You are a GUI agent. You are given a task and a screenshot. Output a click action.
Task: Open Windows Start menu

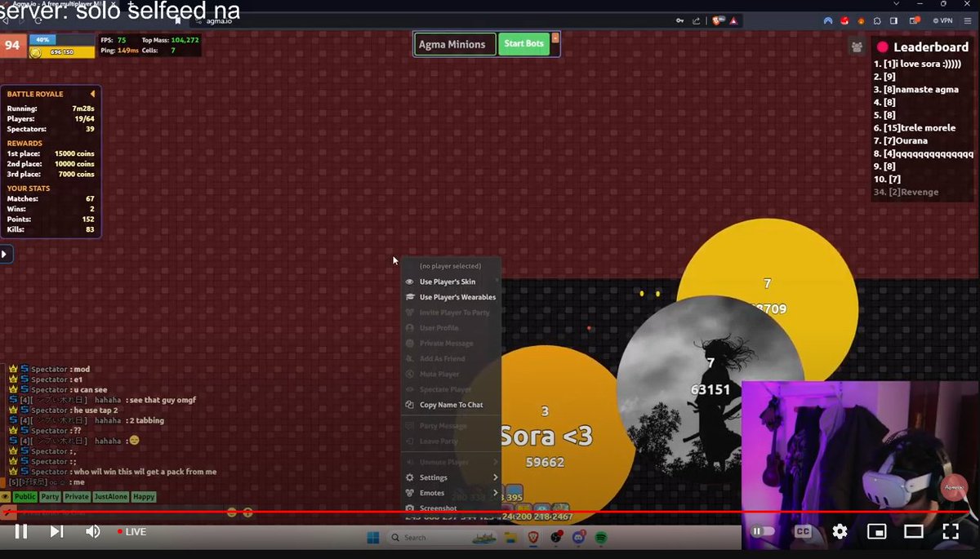(372, 537)
